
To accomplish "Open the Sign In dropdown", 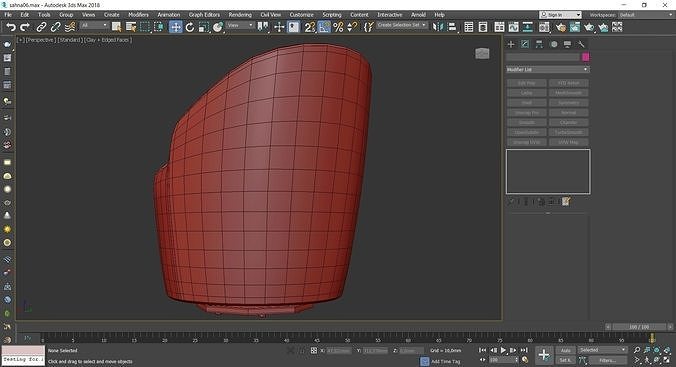I will [560, 15].
